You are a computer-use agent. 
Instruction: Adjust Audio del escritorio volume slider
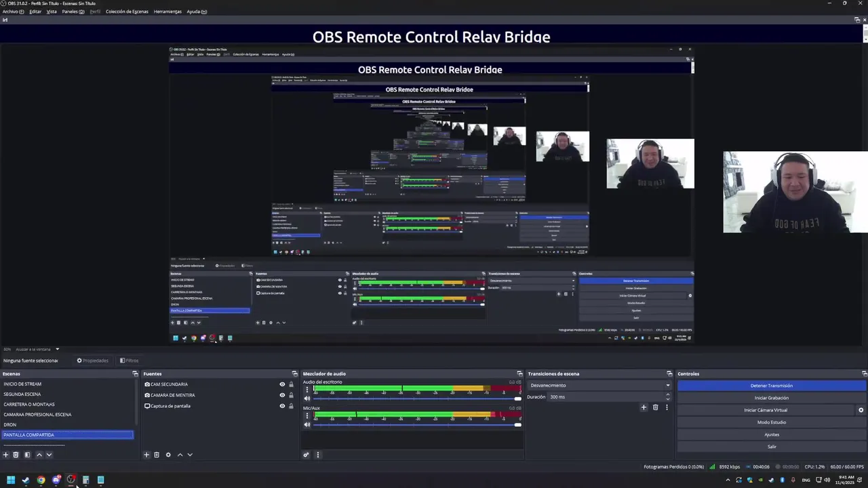coord(418,399)
